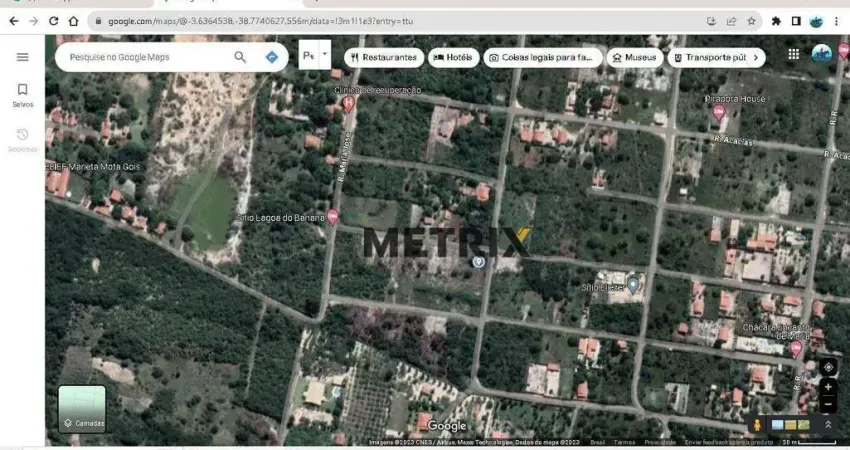The height and width of the screenshot is (450, 850).
Task: Share this page from address bar
Action: (x=731, y=21)
